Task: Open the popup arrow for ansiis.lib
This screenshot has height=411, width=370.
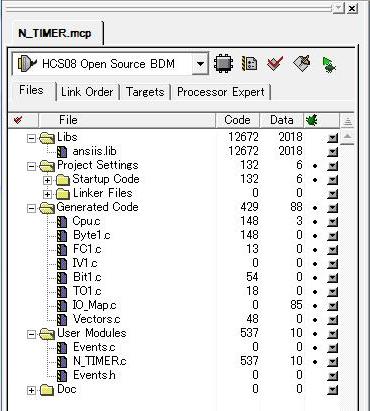Action: (332, 152)
